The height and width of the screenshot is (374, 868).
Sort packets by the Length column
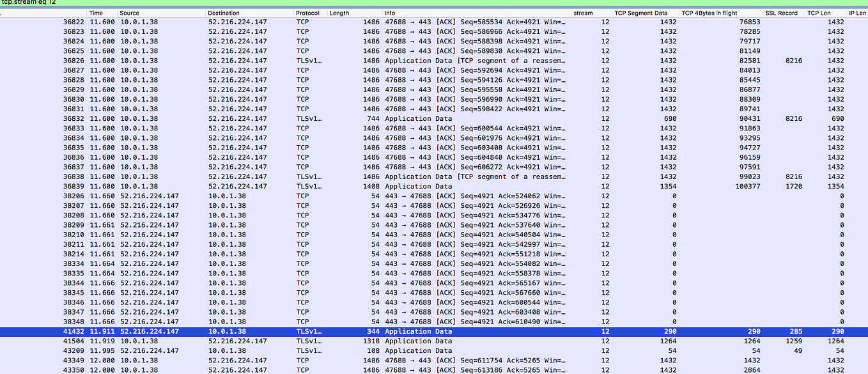point(339,12)
